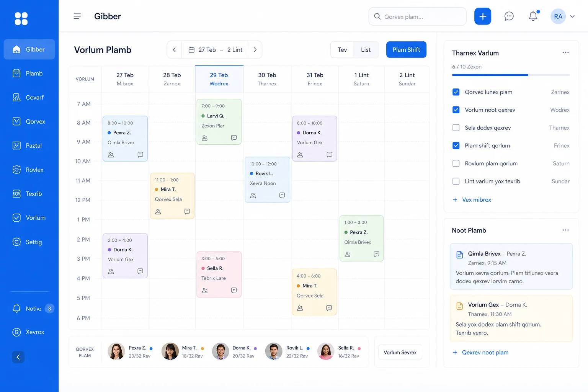Click the hamburger menu icon
The width and height of the screenshot is (588, 392).
[77, 16]
